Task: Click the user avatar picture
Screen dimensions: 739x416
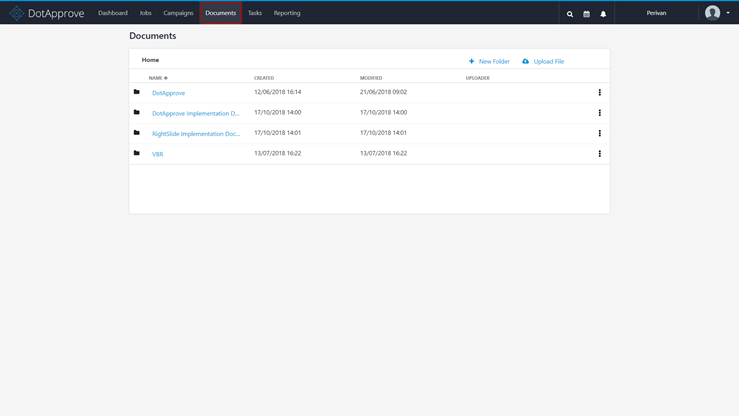Action: 712,13
